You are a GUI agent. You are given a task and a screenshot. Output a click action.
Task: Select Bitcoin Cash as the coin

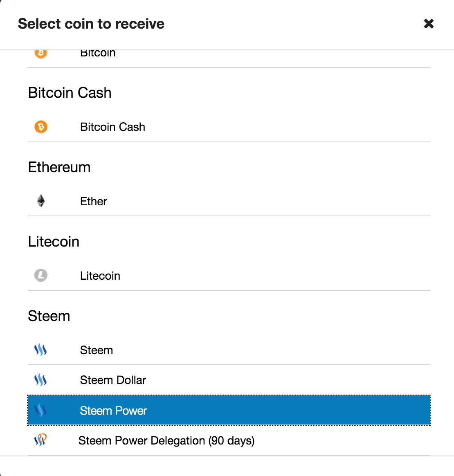point(112,127)
